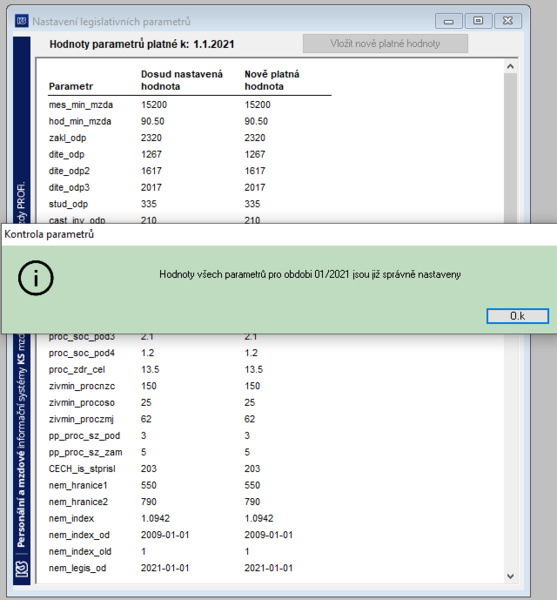Click scrollbar down arrow in parameter list
Screen dimensions: 557x600
(x=510, y=576)
